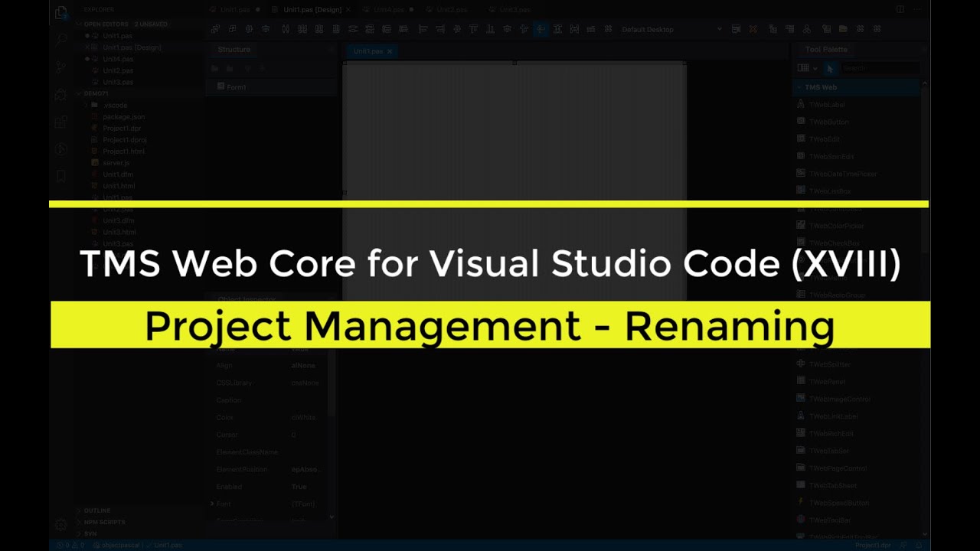Select the Tool Palette panel tab
The image size is (980, 551).
coord(826,49)
